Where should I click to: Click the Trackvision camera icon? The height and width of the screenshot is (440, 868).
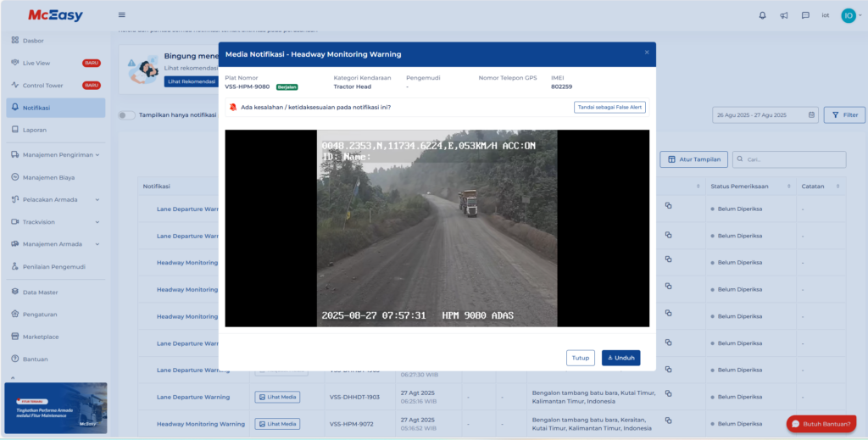pyautogui.click(x=15, y=222)
